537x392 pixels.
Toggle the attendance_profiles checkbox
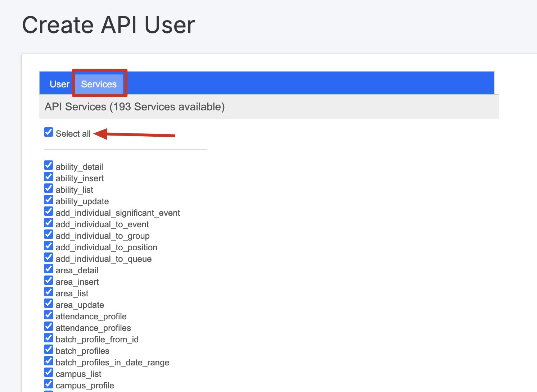tap(49, 327)
